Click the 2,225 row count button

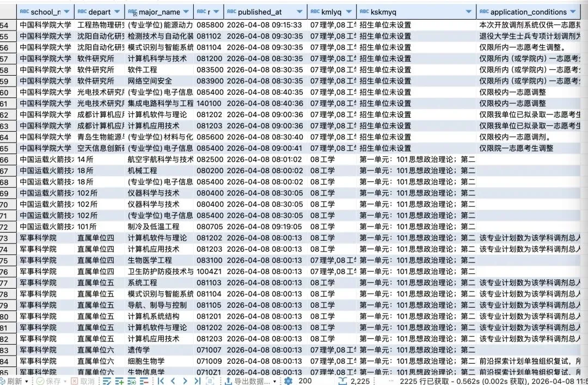354,381
